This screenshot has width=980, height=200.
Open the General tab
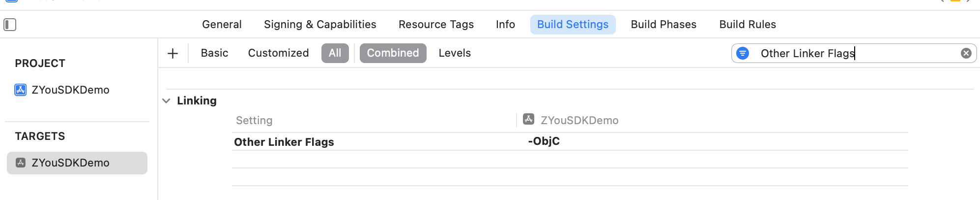click(x=222, y=25)
